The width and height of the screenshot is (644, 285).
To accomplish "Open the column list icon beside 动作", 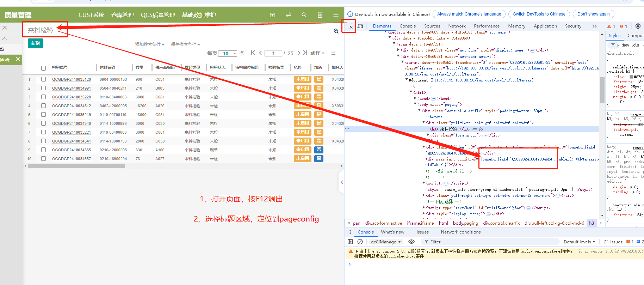I will click(333, 53).
